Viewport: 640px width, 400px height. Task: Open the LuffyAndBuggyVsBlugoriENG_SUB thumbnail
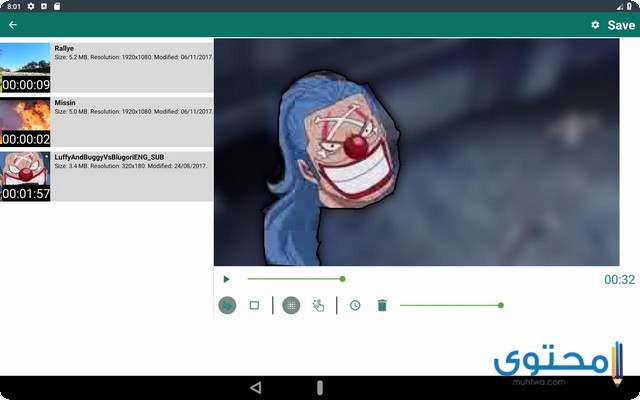click(x=25, y=176)
